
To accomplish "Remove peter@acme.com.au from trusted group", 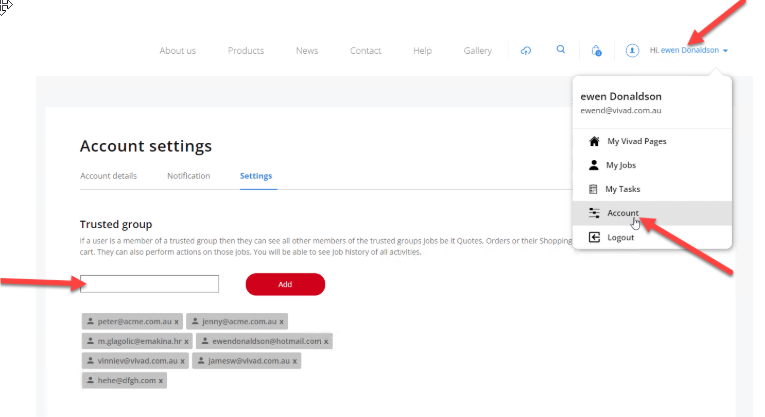I will (x=177, y=322).
